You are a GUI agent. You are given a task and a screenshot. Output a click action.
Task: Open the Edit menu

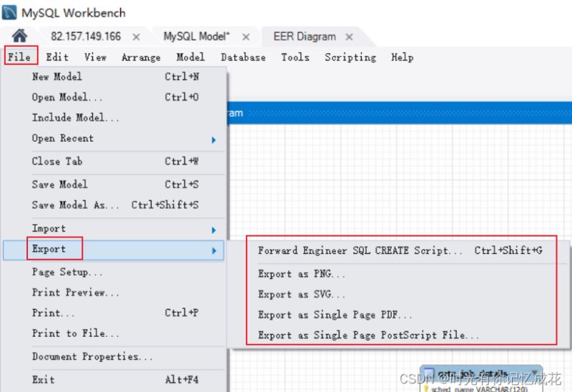pyautogui.click(x=57, y=57)
